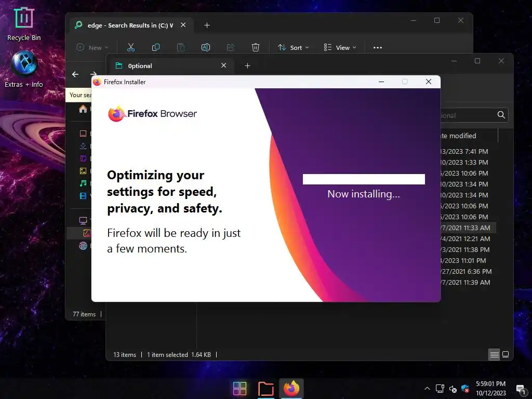Open the Start menu button

[x=240, y=389]
